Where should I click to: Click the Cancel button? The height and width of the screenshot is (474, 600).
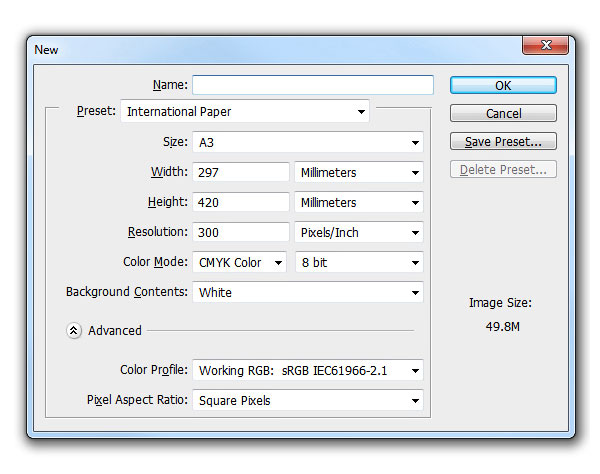coord(503,113)
